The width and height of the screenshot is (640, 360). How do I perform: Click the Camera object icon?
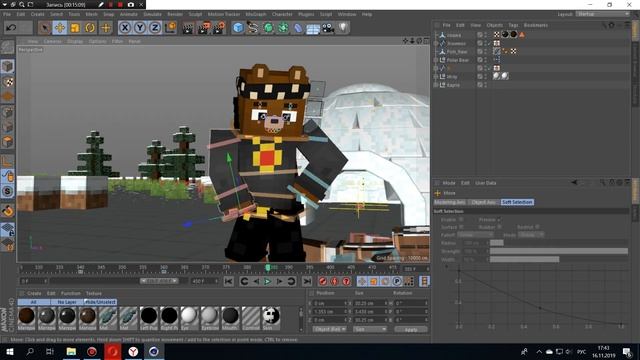(x=328, y=28)
